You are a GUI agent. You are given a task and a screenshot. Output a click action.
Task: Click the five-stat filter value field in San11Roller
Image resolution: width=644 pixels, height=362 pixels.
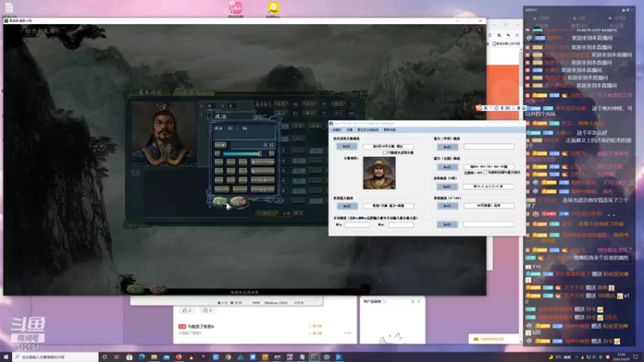click(489, 167)
